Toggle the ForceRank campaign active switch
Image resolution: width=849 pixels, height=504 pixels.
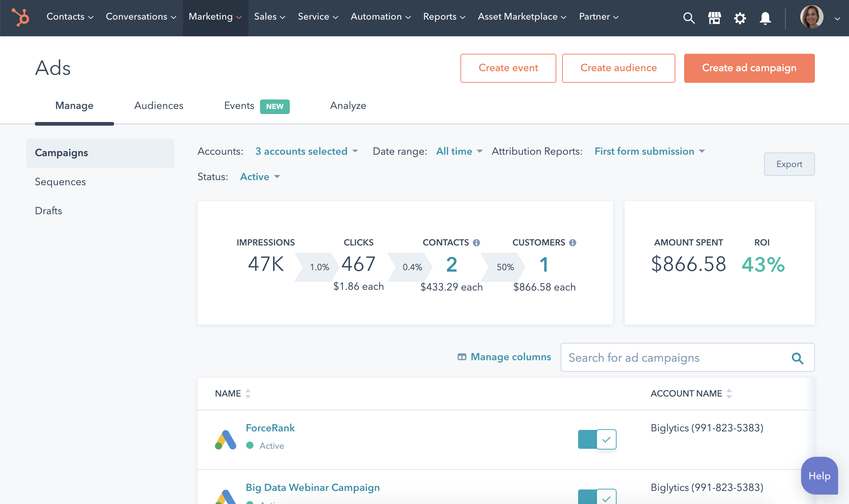(x=597, y=439)
